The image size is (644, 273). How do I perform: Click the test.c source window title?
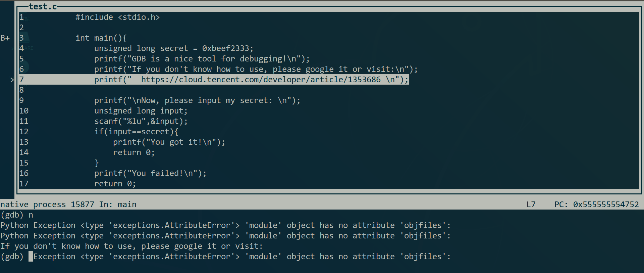tap(43, 6)
